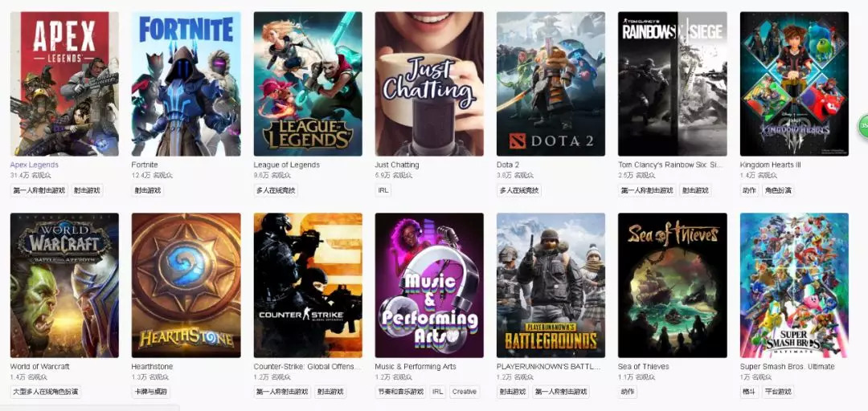Click the Creative tag under Music & Performing Arts
868x411 pixels.
[x=465, y=392]
